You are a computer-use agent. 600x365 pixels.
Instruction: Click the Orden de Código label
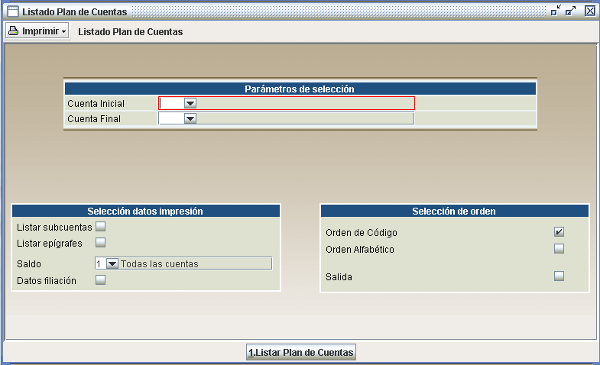362,233
